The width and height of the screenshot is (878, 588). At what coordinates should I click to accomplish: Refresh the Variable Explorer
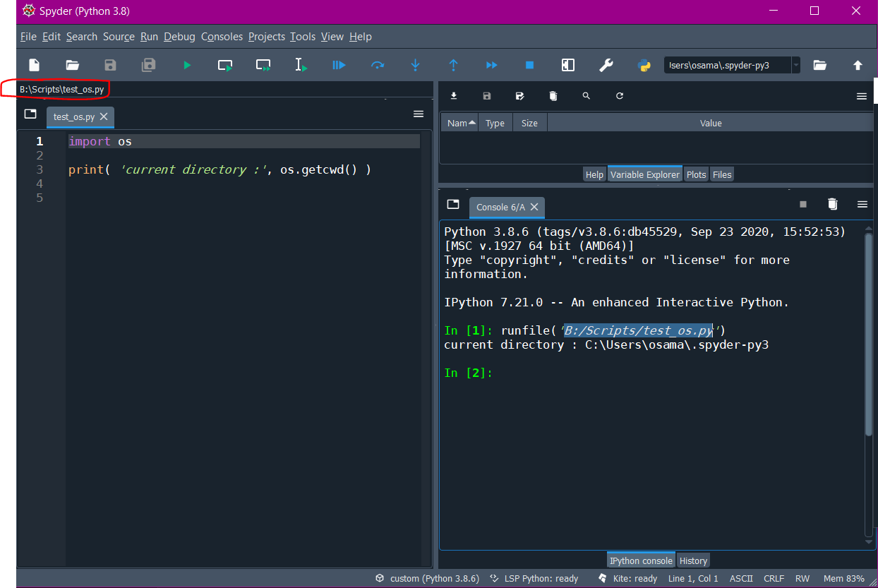[x=620, y=96]
